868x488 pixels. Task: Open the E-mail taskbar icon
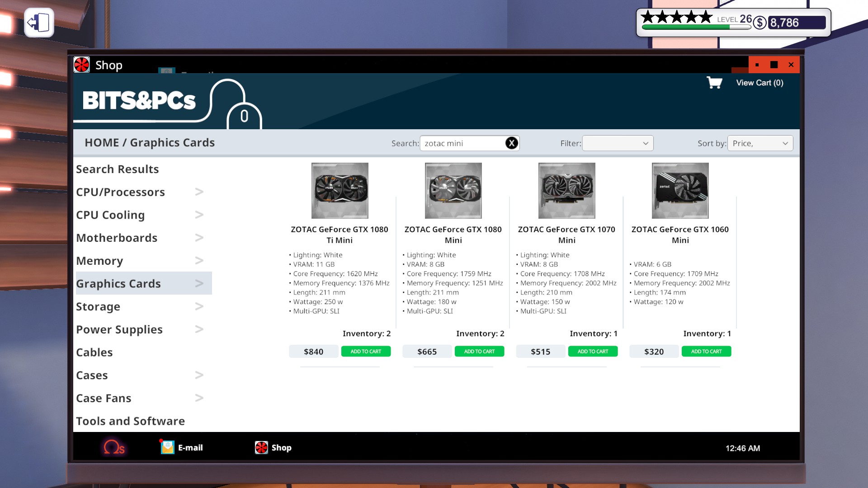tap(168, 447)
